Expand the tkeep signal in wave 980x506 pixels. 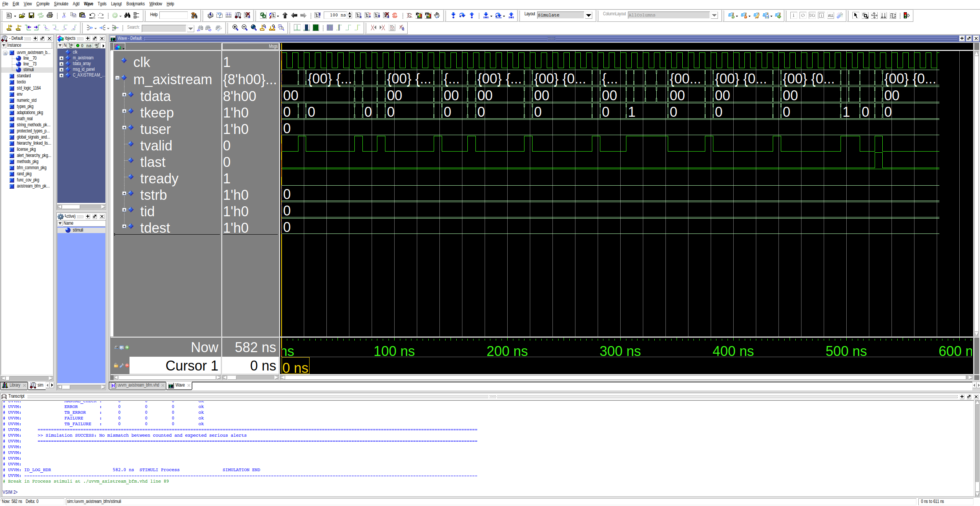(124, 111)
